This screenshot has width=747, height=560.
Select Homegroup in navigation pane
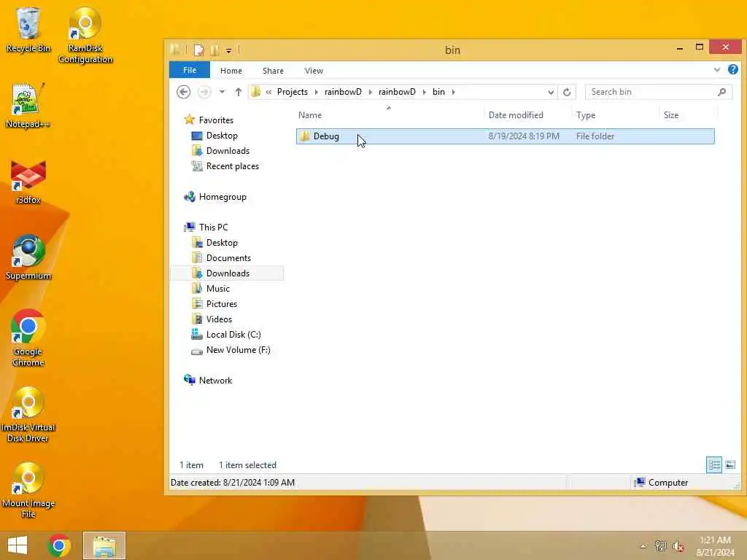(x=222, y=197)
